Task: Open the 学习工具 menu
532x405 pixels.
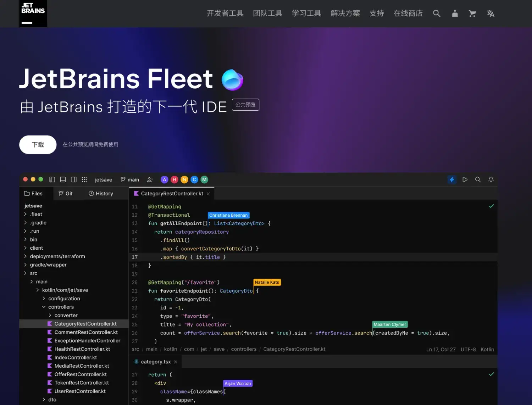Action: (x=306, y=13)
